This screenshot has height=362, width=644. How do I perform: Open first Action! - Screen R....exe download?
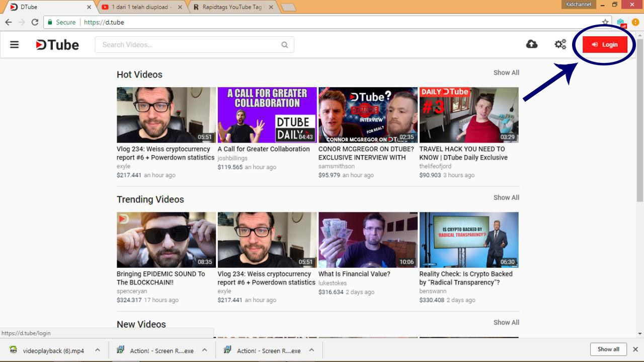155,350
